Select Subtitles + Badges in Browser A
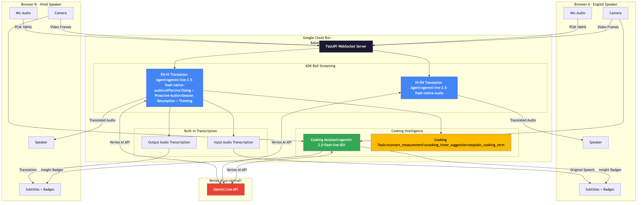The width and height of the screenshot is (644, 205). [x=600, y=190]
